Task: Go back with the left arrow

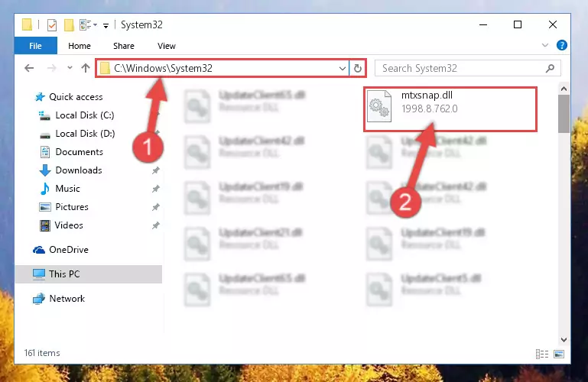Action: (29, 68)
